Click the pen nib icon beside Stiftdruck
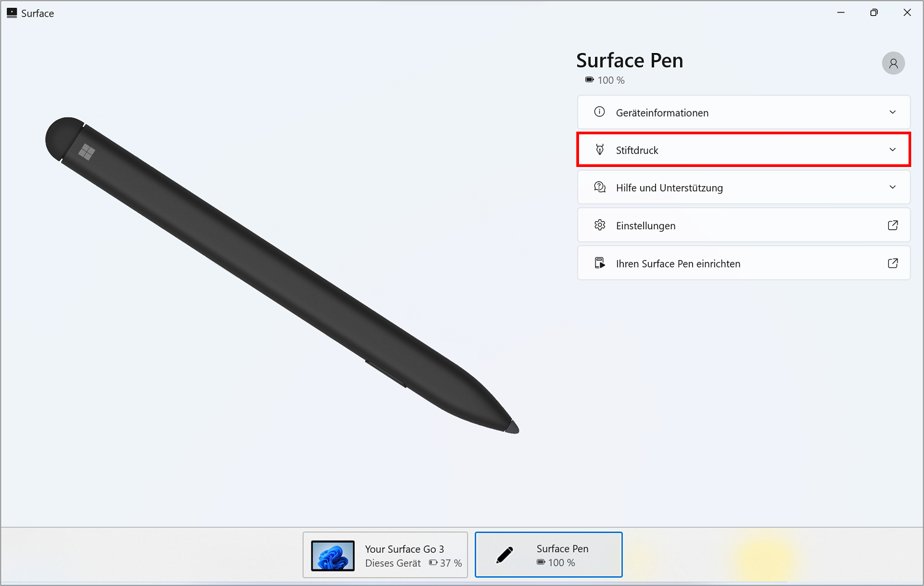 [x=599, y=150]
